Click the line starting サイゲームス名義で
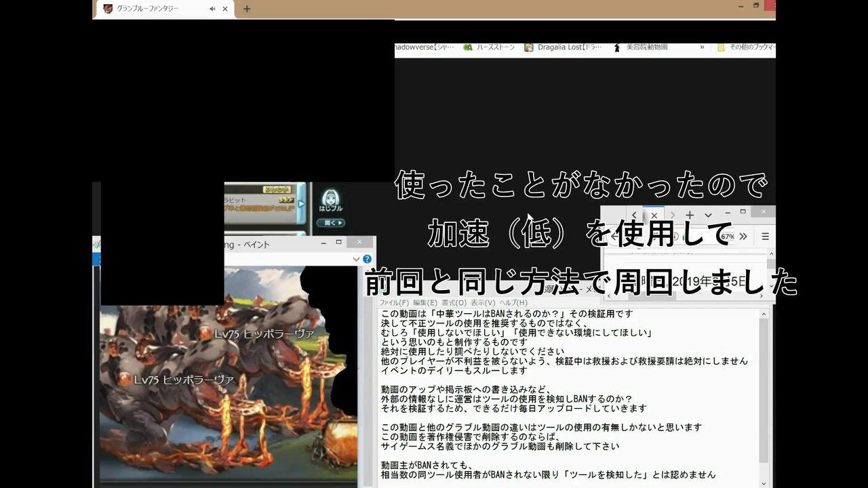This screenshot has width=868, height=488. point(500,447)
